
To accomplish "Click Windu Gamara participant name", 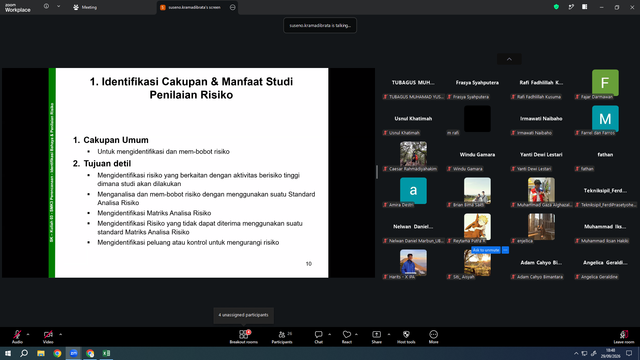I will coord(477,154).
